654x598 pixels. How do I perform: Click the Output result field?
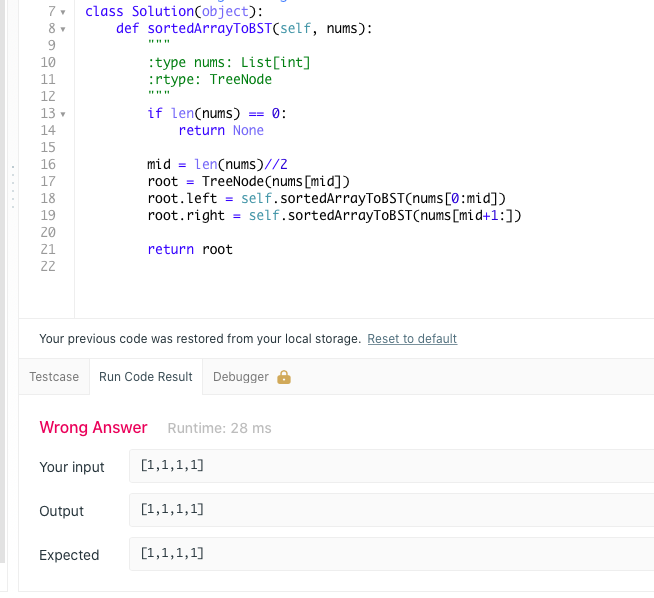(391, 510)
